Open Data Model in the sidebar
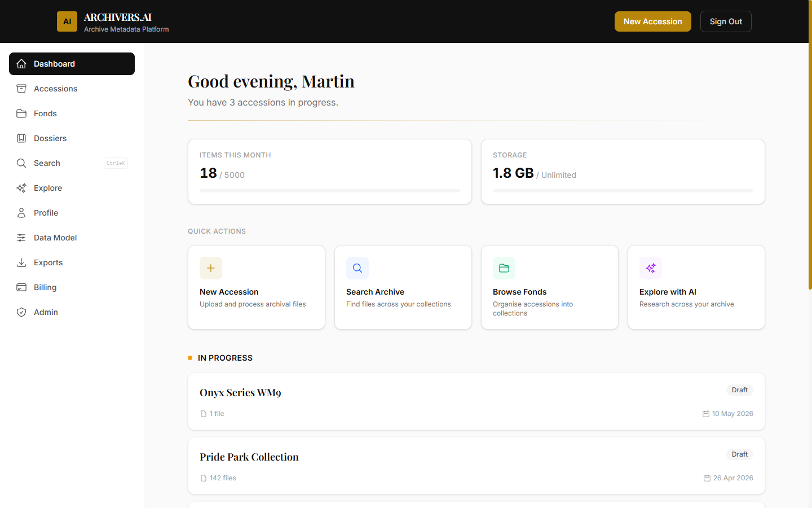The image size is (812, 508). (72, 238)
